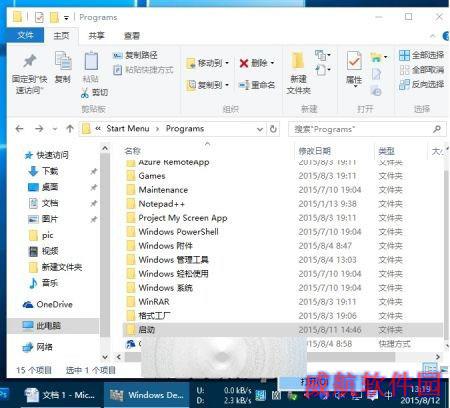Switch to the View tab
The width and height of the screenshot is (450, 408).
pos(132,36)
